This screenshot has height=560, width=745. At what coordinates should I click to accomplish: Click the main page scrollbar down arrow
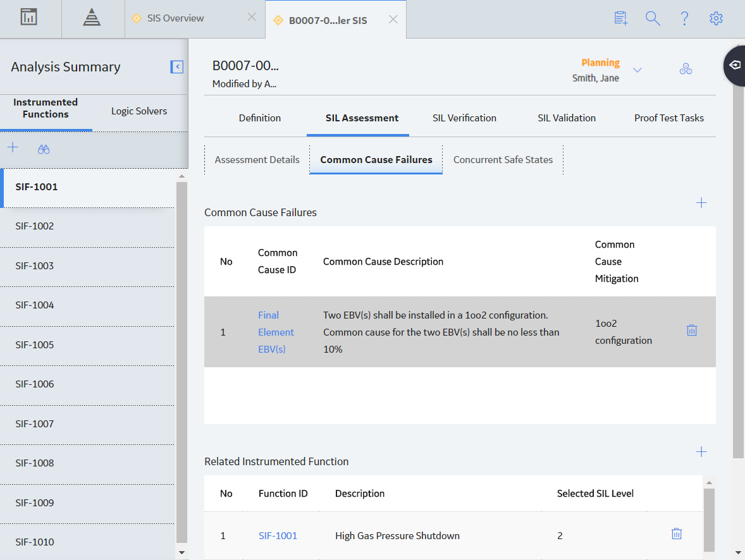click(x=738, y=553)
